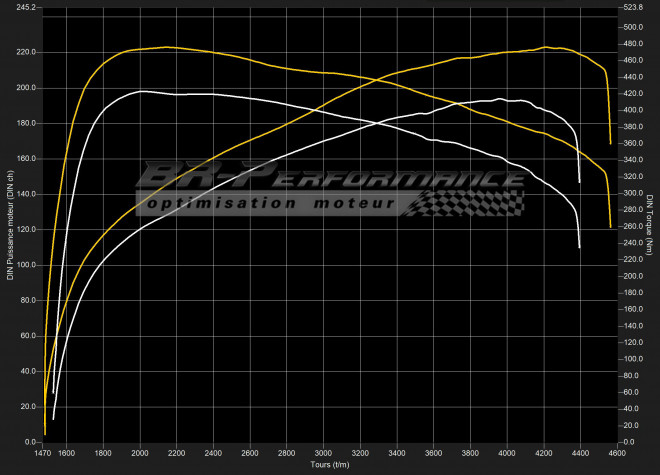Click the 'Tours (t/m)' x-axis title
Image resolution: width=660 pixels, height=475 pixels.
[x=329, y=465]
